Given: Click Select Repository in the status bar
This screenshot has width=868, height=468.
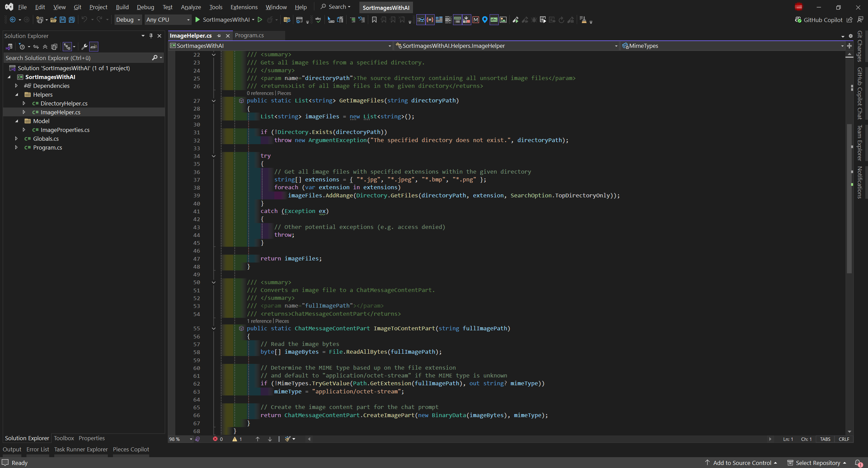Looking at the screenshot, I should [x=817, y=463].
